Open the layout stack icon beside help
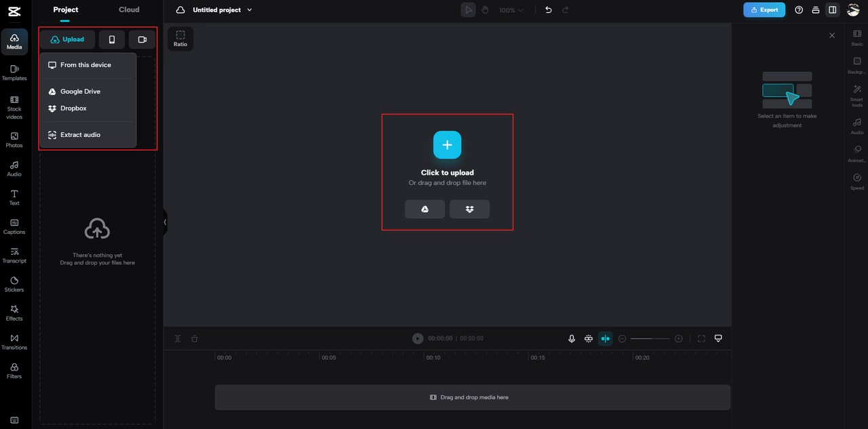Viewport: 868px width, 429px height. pos(815,10)
